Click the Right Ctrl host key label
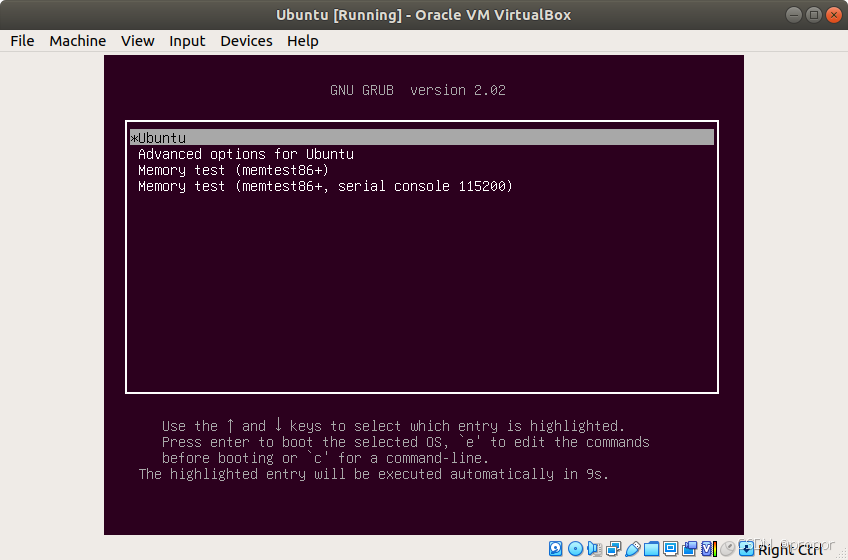The height and width of the screenshot is (560, 848). pyautogui.click(x=790, y=550)
